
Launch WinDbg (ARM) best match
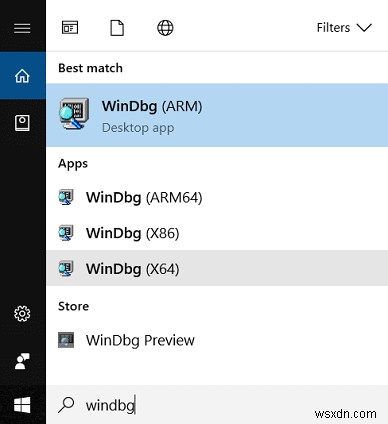pyautogui.click(x=217, y=115)
